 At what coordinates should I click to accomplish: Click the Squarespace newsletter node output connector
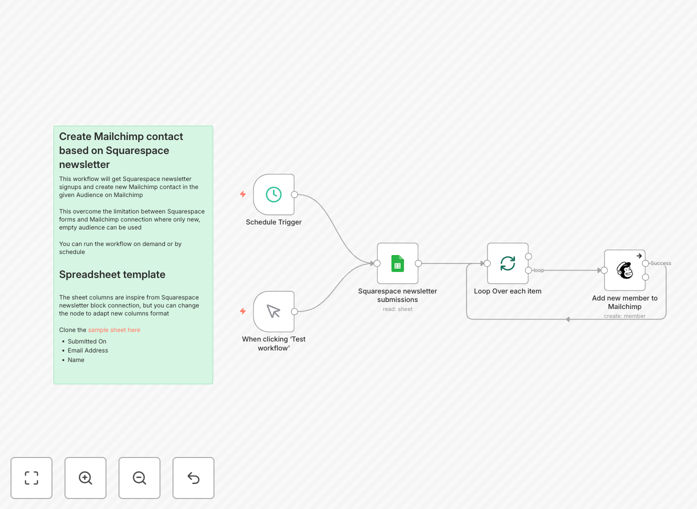(418, 263)
